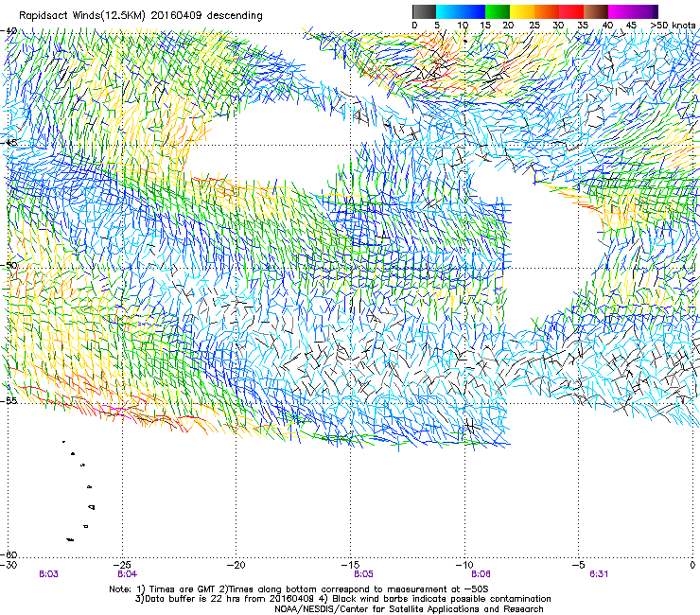700x615 pixels.
Task: Click the red 30-35 knots legend swatch
Action: pyautogui.click(x=571, y=11)
